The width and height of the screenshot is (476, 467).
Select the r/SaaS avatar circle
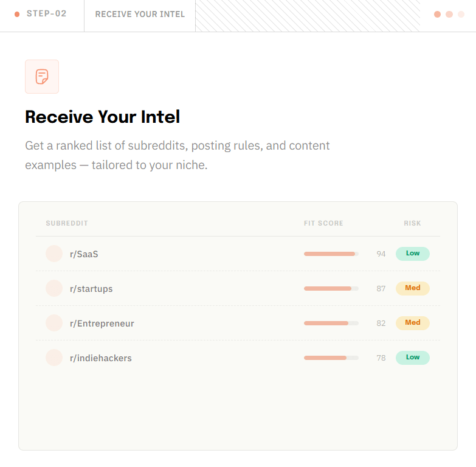[x=54, y=254]
